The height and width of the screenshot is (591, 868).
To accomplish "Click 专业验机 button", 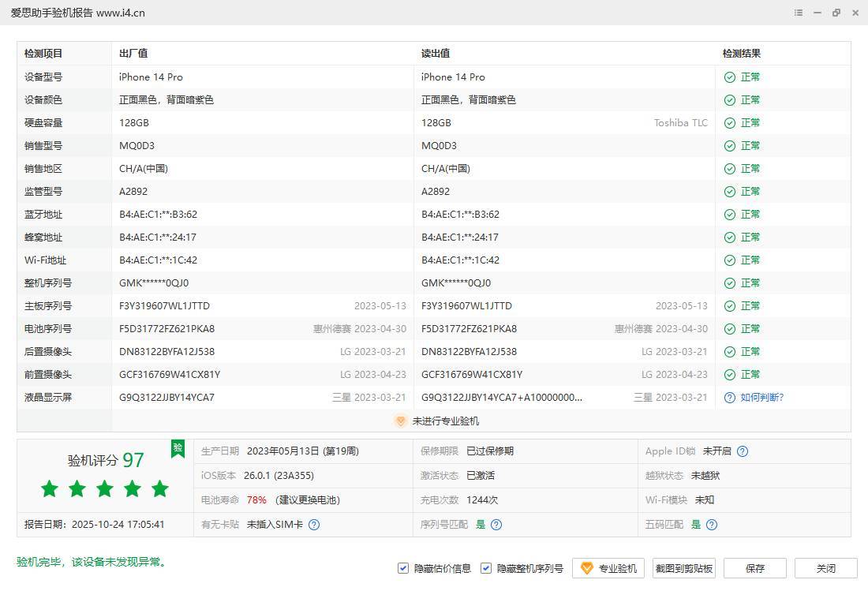I will (x=608, y=568).
